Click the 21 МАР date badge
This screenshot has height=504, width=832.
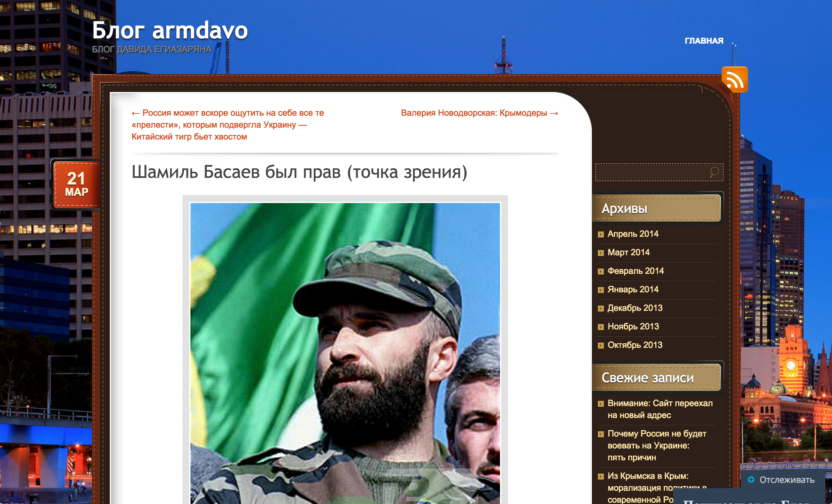77,185
